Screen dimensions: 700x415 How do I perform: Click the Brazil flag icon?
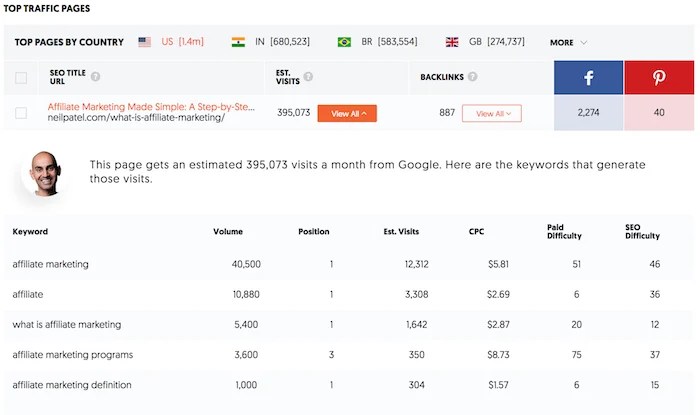(344, 42)
